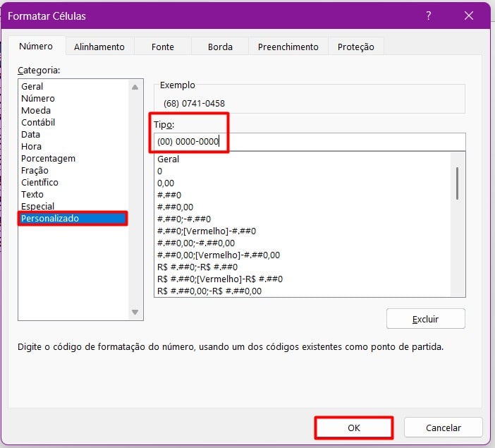Viewport: 495px width, 448px height.
Task: Choose the Moeda category
Action: tap(73, 110)
